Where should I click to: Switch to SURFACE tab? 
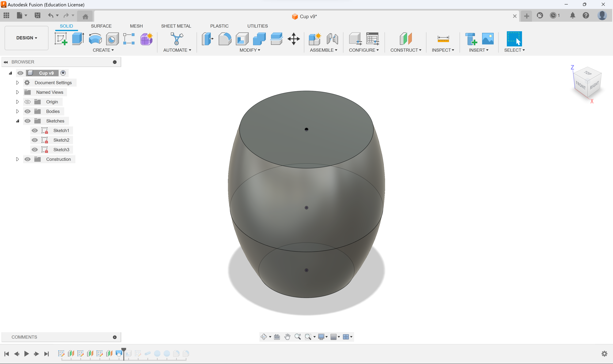pyautogui.click(x=101, y=26)
